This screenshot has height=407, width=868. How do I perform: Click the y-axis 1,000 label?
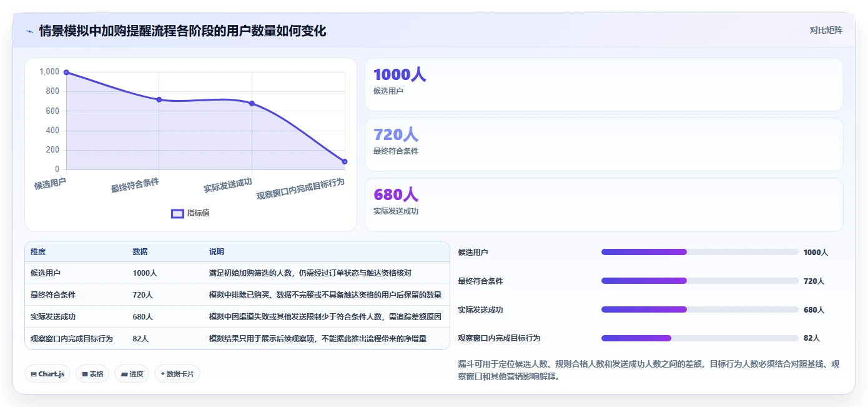tap(49, 72)
